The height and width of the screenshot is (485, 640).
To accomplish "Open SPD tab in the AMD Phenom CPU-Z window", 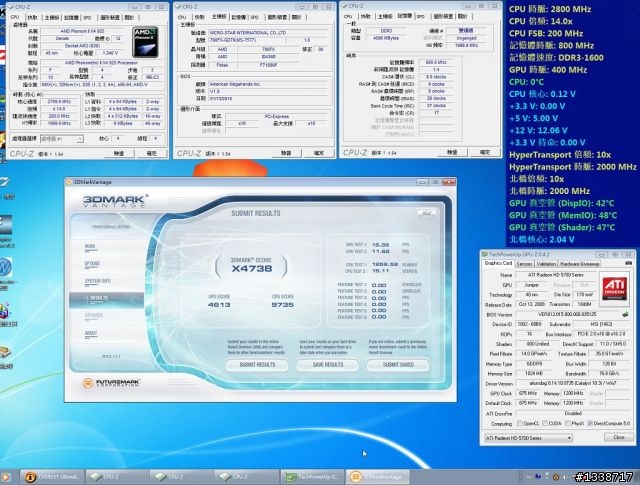I will coord(87,18).
